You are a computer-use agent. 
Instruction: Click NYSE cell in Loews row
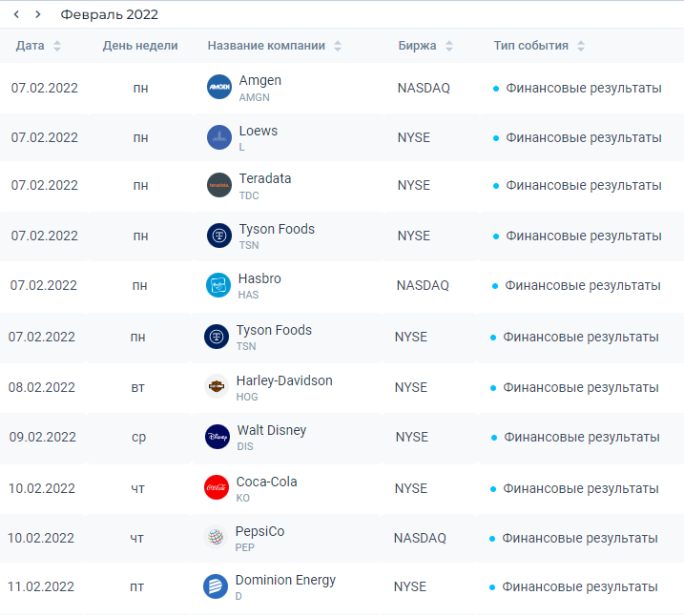[x=413, y=137]
